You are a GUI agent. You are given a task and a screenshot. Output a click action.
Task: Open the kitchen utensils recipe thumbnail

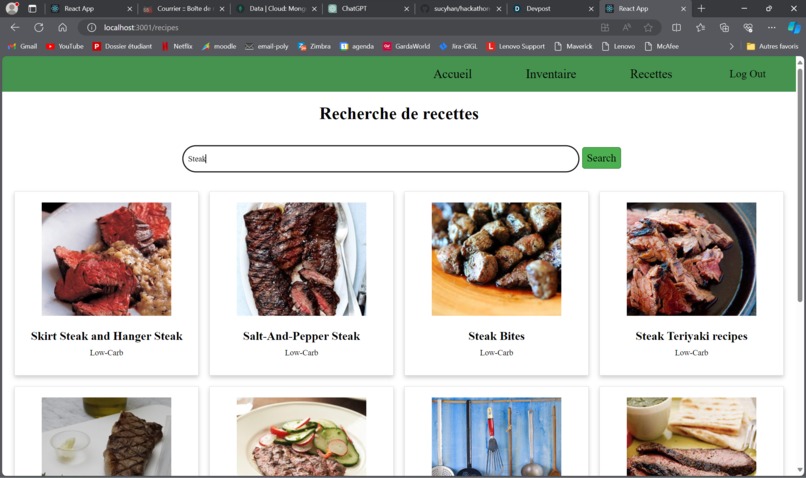(x=496, y=436)
